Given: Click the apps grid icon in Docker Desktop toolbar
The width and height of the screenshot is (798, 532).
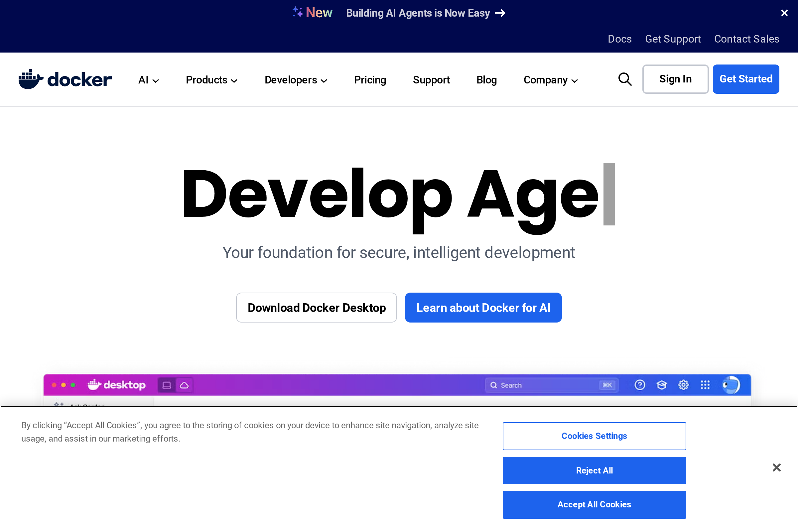Looking at the screenshot, I should pyautogui.click(x=705, y=385).
